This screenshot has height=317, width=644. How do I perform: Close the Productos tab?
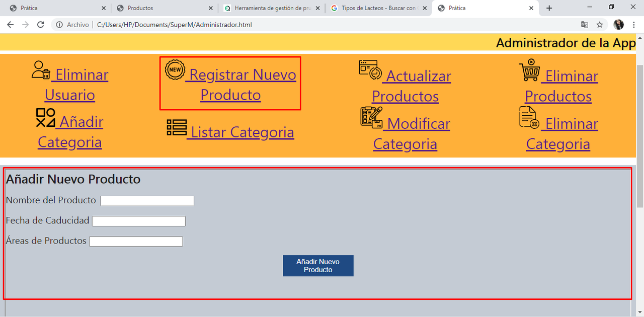click(x=210, y=8)
